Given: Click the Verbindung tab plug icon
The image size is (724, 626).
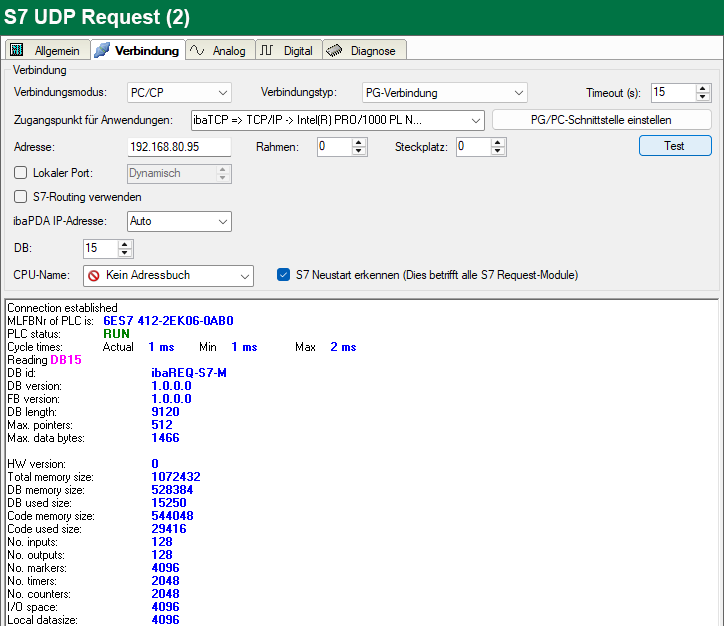Looking at the screenshot, I should 102,50.
